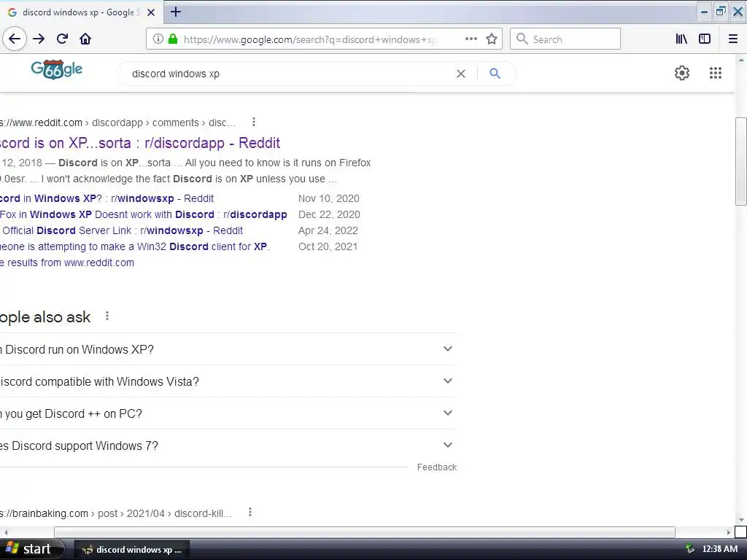Open options menu beside reddit.com result URL
747x560 pixels.
click(254, 122)
